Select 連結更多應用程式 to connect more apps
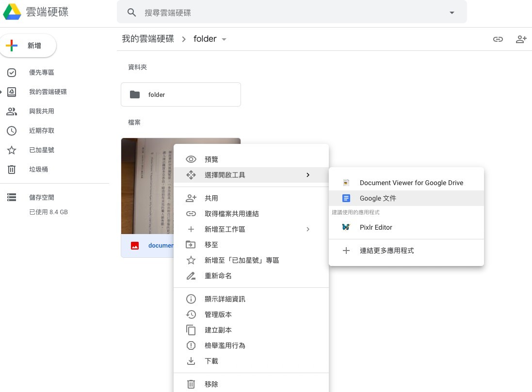 click(x=387, y=251)
